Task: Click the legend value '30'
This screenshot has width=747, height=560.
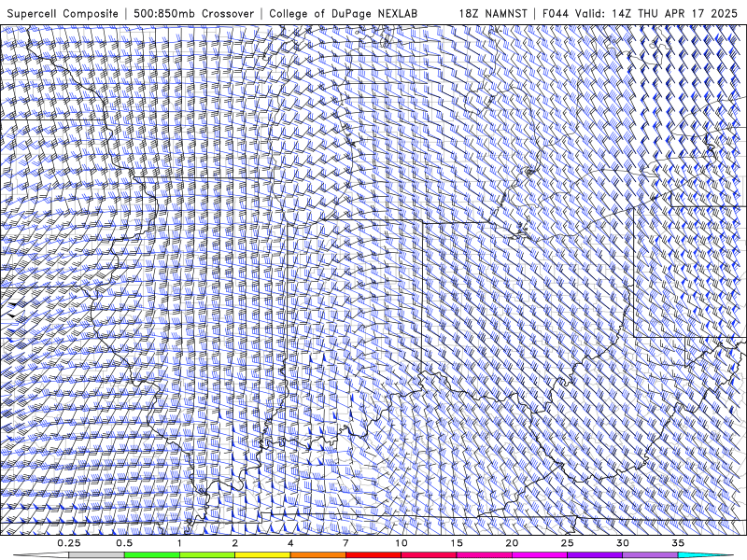Action: coord(622,543)
